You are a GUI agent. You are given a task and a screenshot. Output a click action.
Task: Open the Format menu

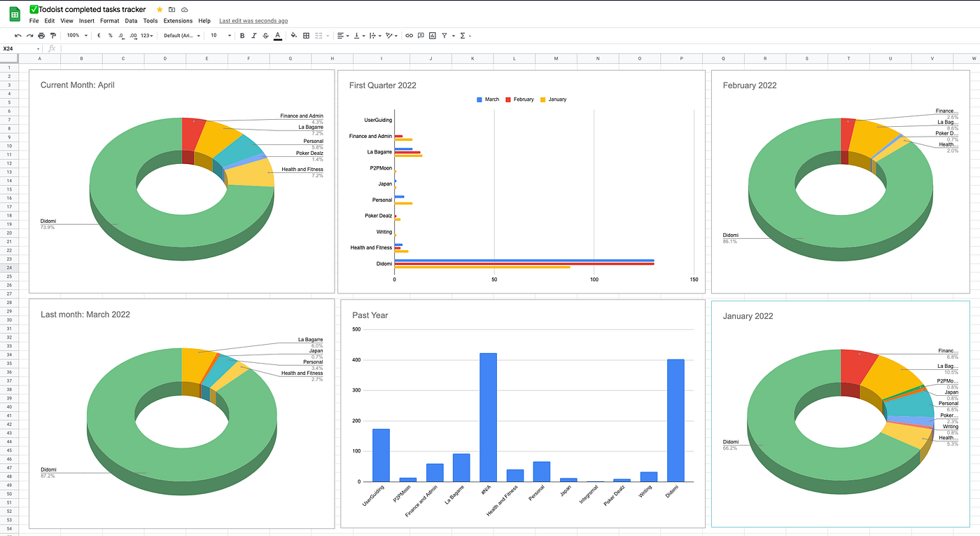click(110, 21)
